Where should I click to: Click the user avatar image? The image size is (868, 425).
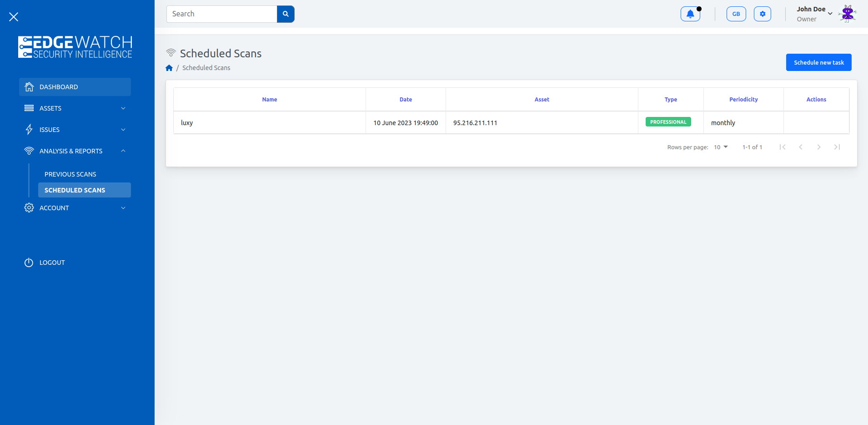(848, 14)
